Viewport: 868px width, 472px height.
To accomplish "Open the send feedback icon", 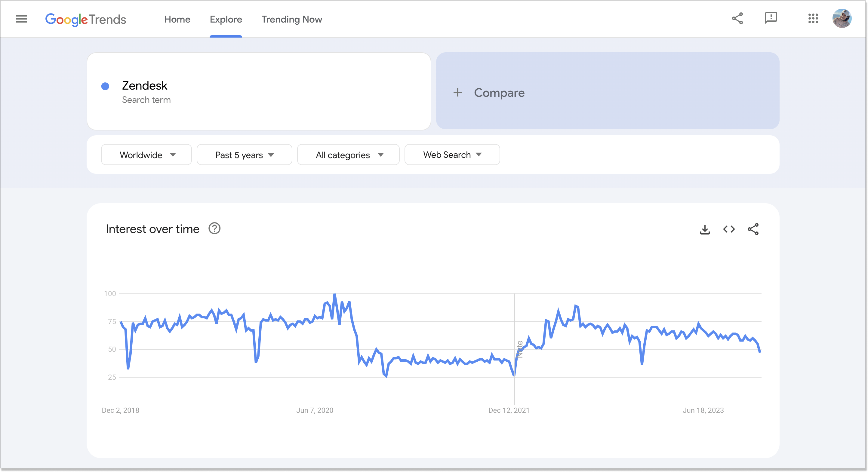I will pos(771,18).
